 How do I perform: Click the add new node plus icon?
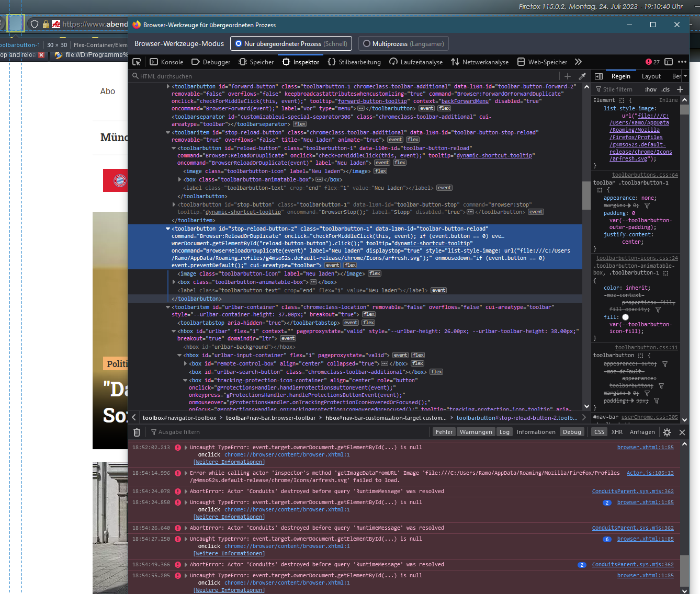coord(568,76)
